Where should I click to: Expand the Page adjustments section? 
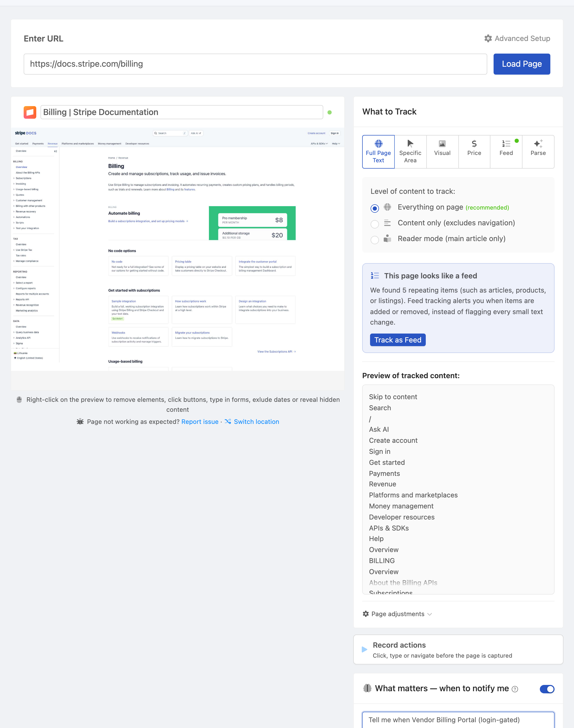click(x=397, y=614)
